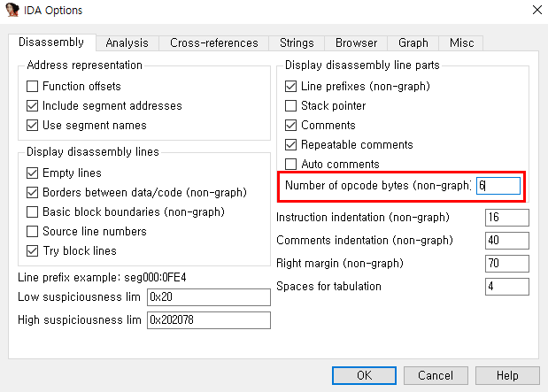548x392 pixels.
Task: Click the Low suspiciousness limit field
Action: coord(209,297)
